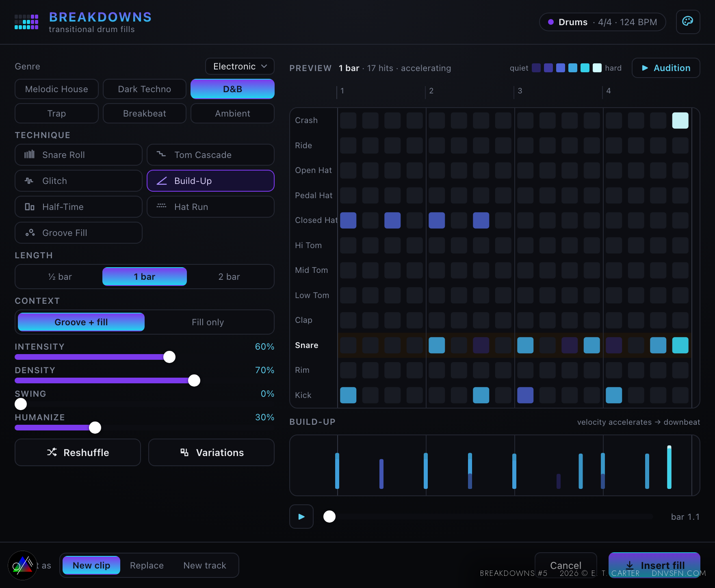
Task: Click the Humanize slider handle
Action: click(x=95, y=428)
